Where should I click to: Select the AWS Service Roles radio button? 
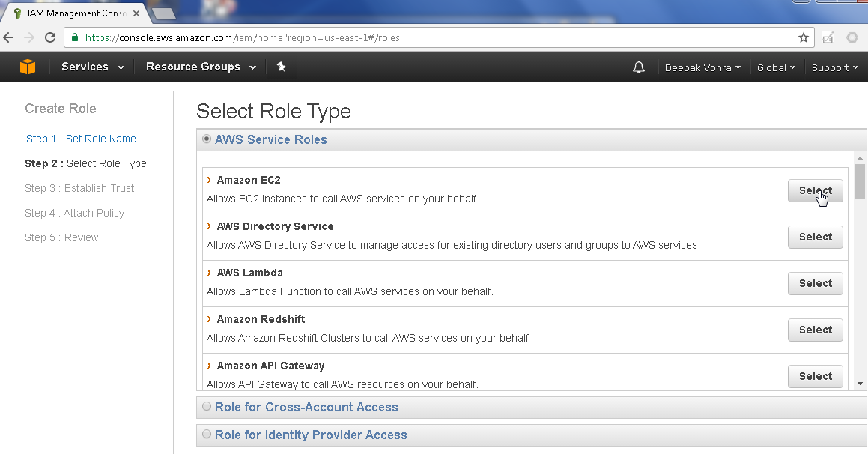(x=207, y=139)
